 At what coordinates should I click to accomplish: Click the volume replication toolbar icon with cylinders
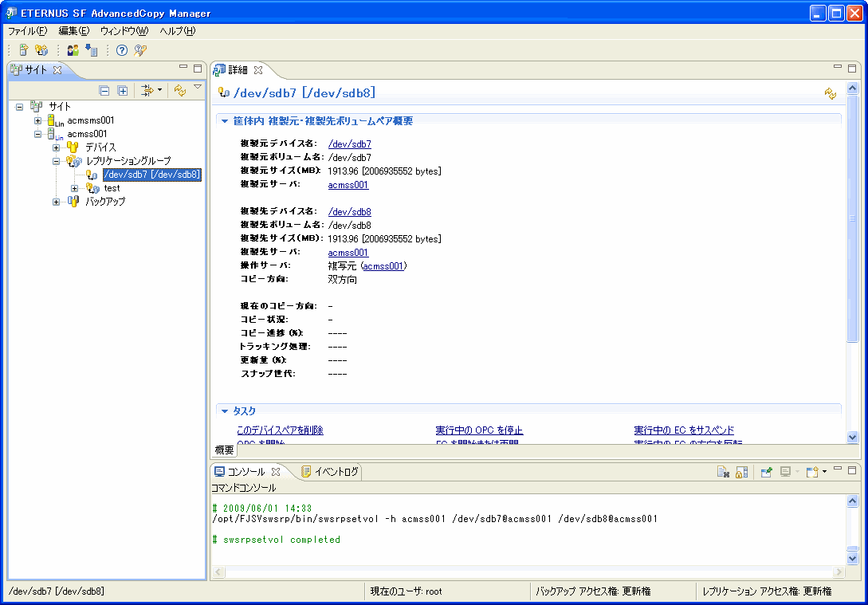(41, 50)
